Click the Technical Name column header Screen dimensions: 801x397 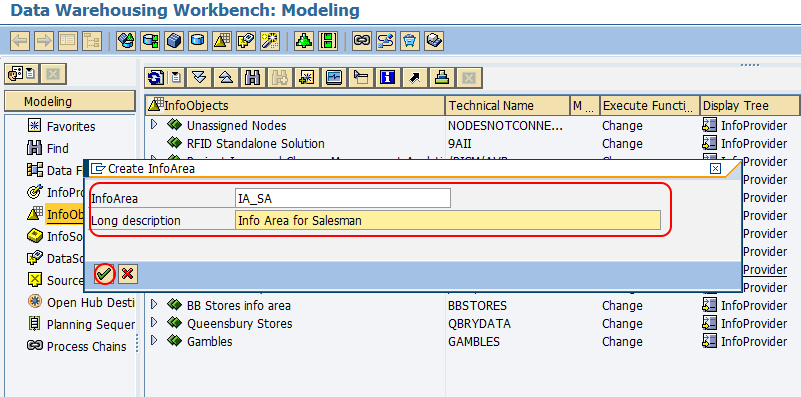(508, 106)
